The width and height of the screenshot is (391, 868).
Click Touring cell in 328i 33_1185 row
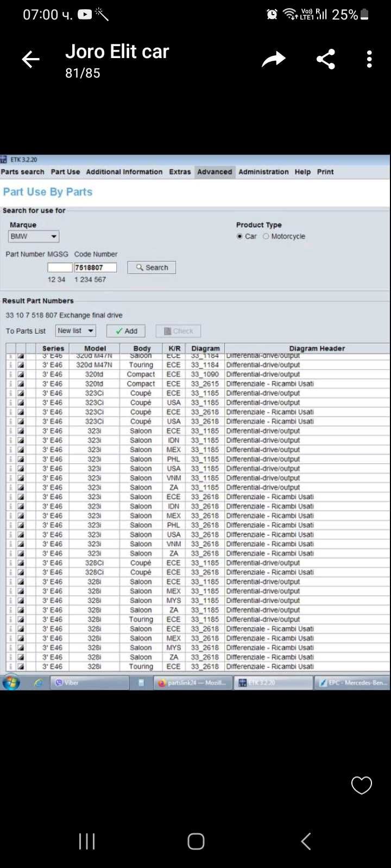141,620
